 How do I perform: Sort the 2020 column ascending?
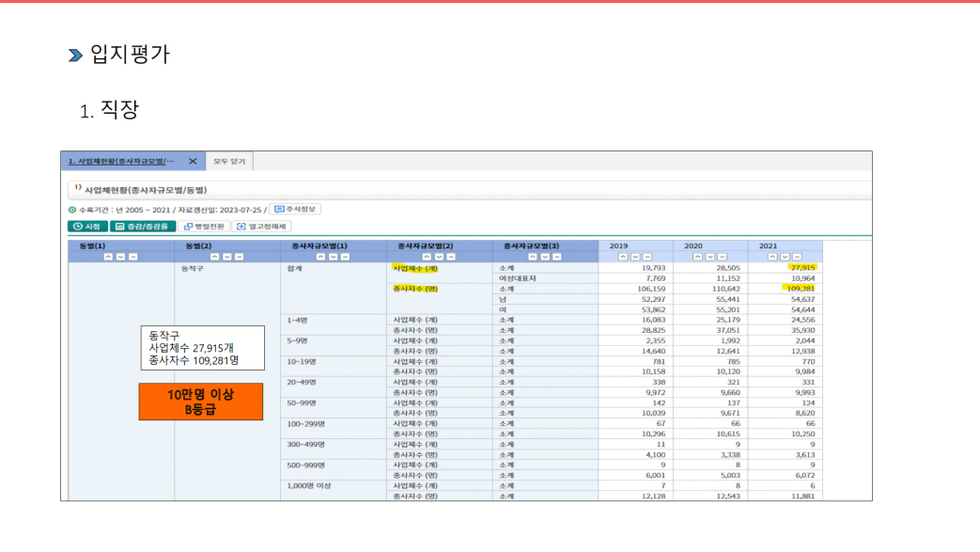697,257
